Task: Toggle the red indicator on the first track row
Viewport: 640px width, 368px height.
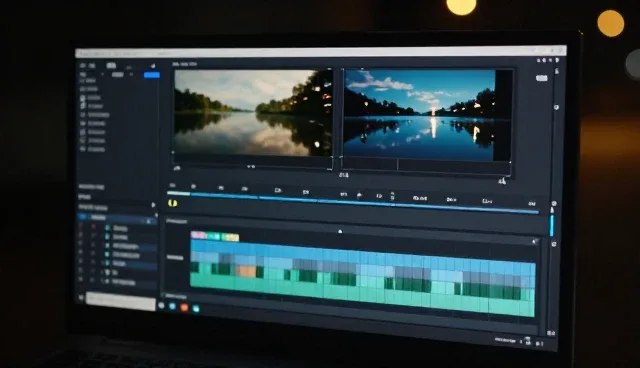Action: [x=93, y=226]
